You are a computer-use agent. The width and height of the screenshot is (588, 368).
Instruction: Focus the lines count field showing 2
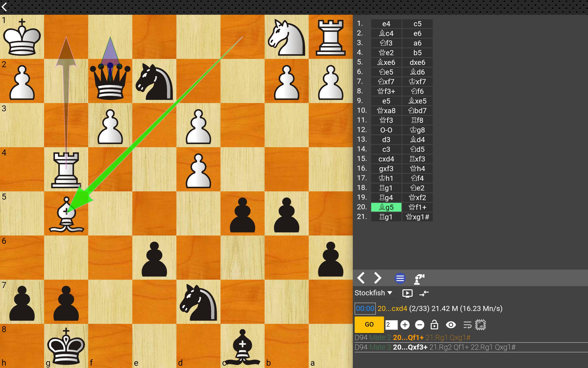point(391,325)
